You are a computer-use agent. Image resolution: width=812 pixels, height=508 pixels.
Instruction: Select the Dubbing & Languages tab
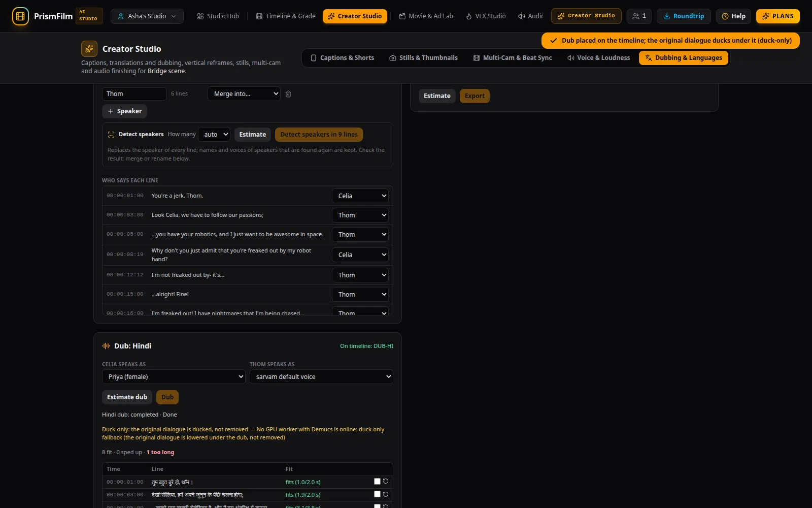pyautogui.click(x=684, y=58)
